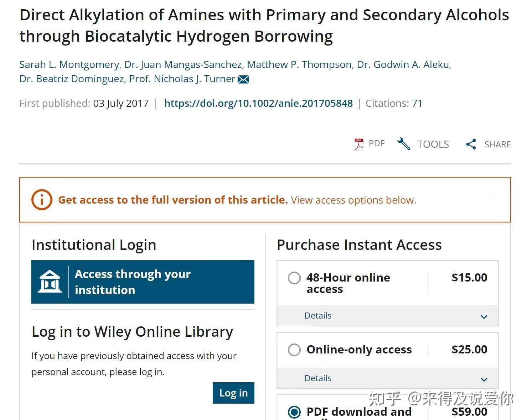Open the SHARE menu

click(x=497, y=144)
